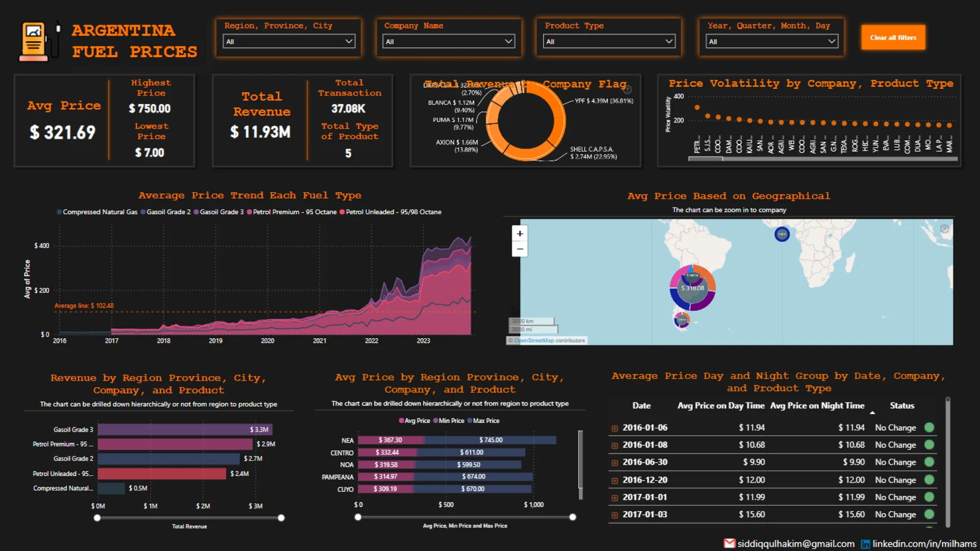
Task: Click the right handle of Avg Price slider
Action: click(x=573, y=517)
